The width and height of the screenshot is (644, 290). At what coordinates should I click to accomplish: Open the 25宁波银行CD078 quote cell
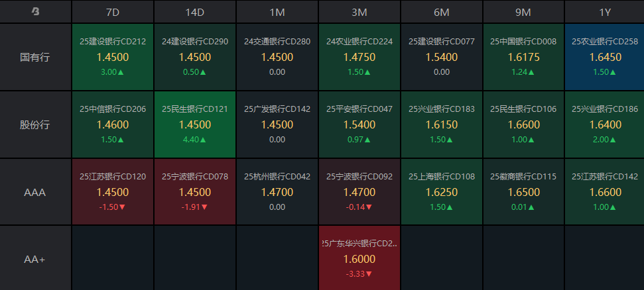click(195, 192)
